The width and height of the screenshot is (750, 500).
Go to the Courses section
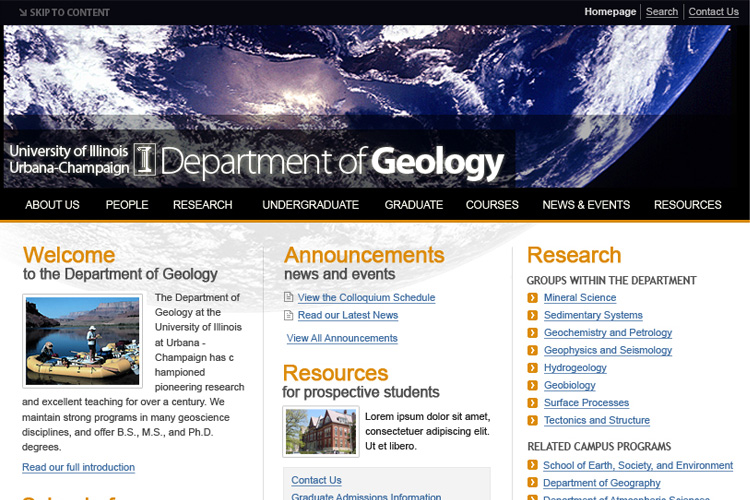point(492,205)
